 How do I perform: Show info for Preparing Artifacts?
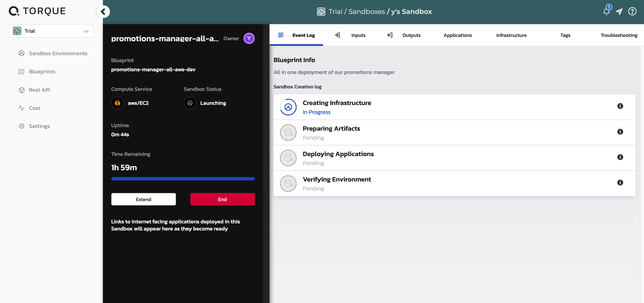point(620,132)
